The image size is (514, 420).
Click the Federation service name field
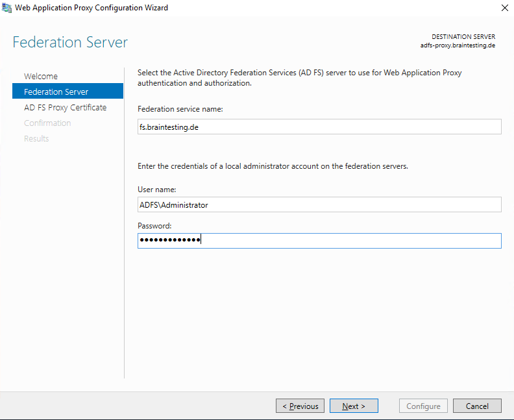coord(319,127)
